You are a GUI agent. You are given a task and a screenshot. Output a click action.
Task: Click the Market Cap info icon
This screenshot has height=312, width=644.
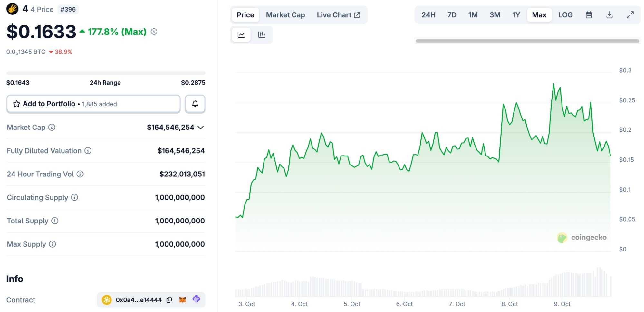(52, 128)
